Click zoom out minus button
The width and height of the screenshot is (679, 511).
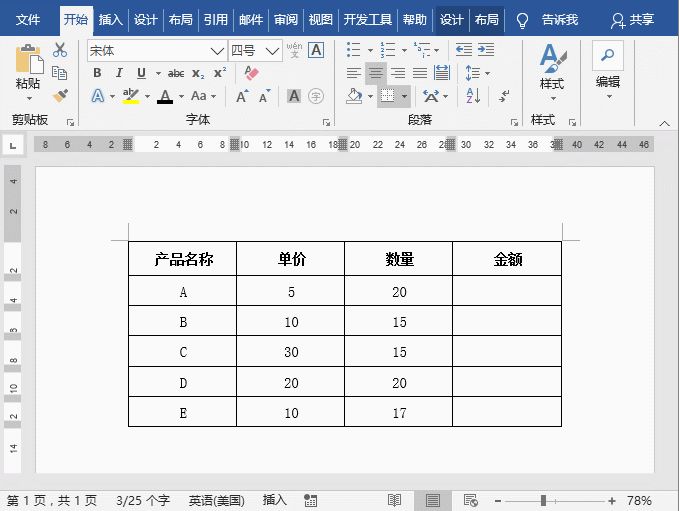coord(498,501)
